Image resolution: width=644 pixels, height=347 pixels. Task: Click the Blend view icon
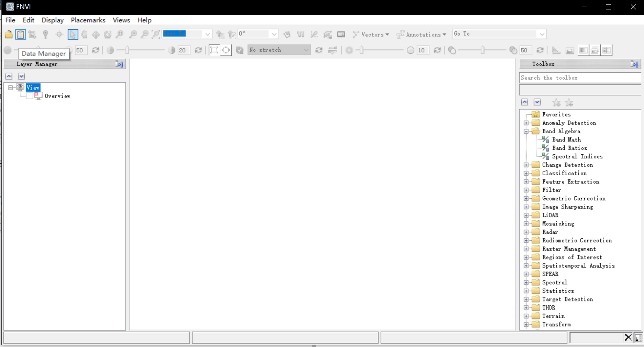pos(583,50)
